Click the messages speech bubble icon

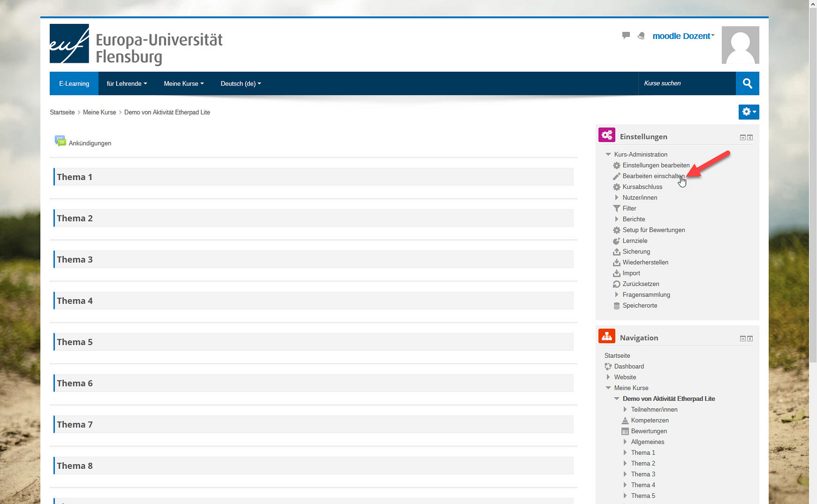tap(626, 35)
